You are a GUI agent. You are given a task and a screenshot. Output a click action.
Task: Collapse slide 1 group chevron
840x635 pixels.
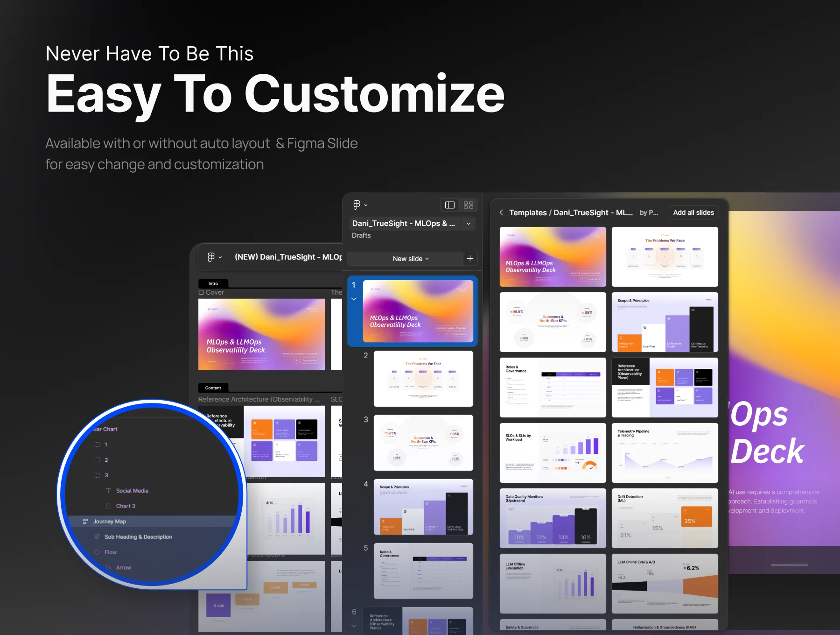pyautogui.click(x=354, y=299)
